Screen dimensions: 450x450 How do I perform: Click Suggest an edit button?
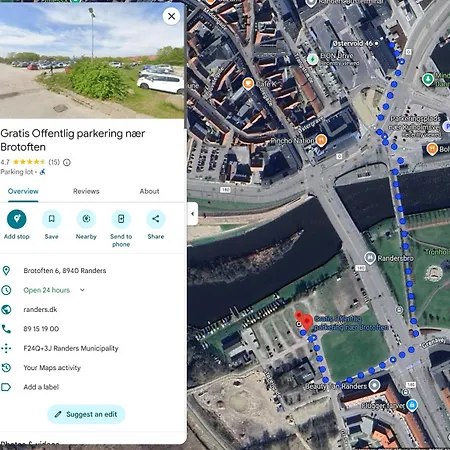[86, 414]
